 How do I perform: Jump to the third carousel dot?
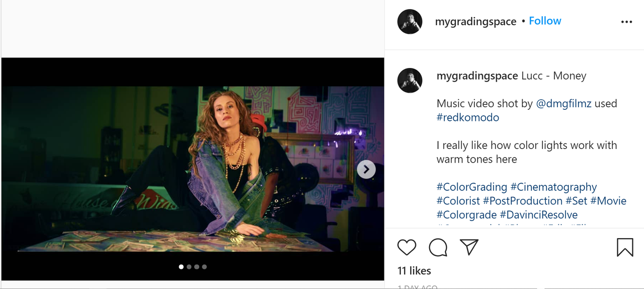point(197,267)
